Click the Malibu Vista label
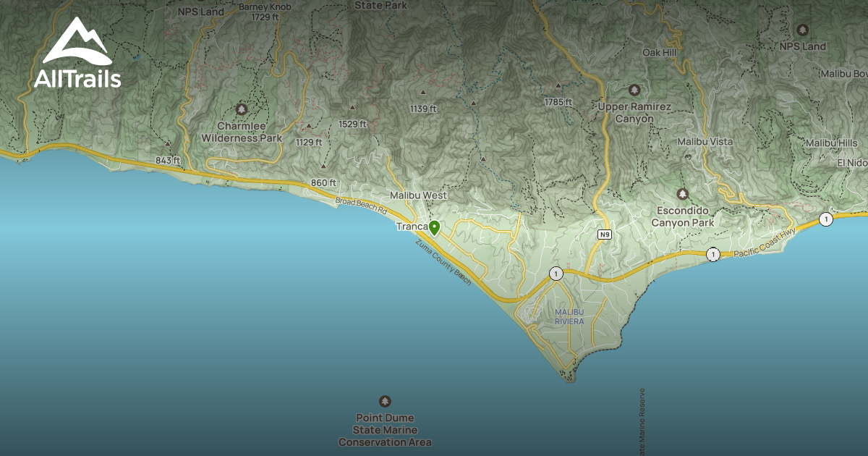Image resolution: width=868 pixels, height=456 pixels. tap(705, 141)
